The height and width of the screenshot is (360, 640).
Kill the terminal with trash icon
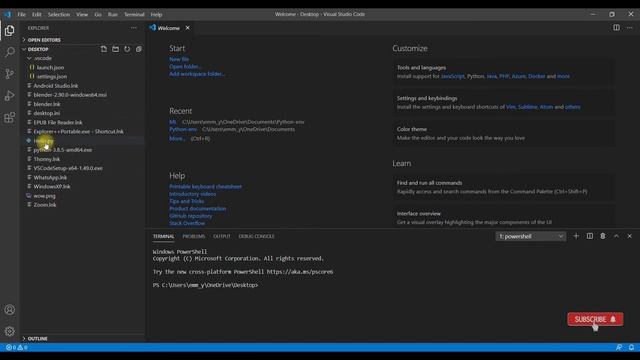tap(603, 236)
